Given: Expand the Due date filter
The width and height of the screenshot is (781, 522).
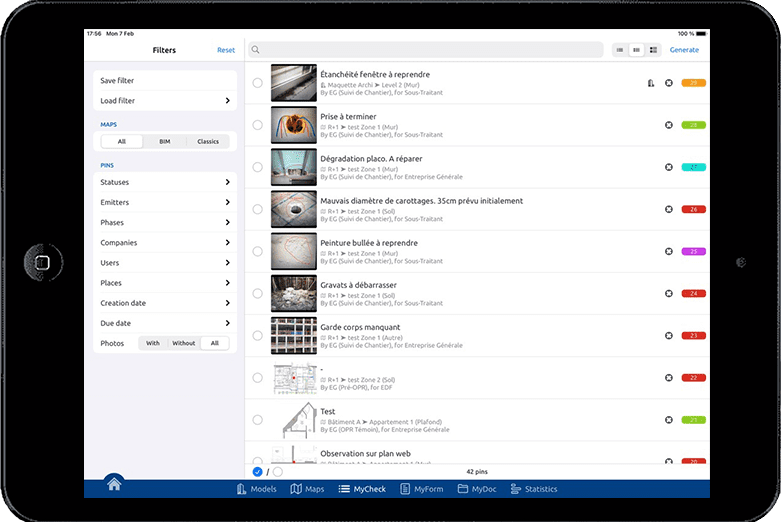Looking at the screenshot, I should [165, 323].
